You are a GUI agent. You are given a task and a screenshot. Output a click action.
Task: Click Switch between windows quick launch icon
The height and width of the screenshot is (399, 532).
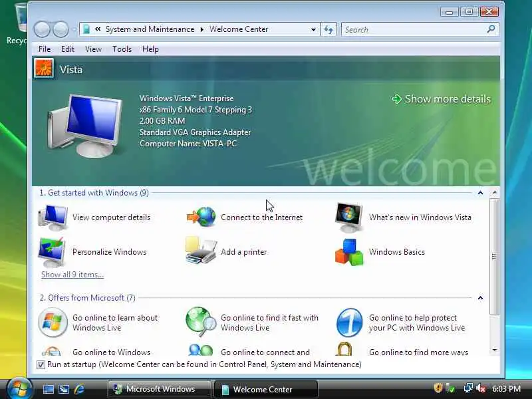coord(64,389)
